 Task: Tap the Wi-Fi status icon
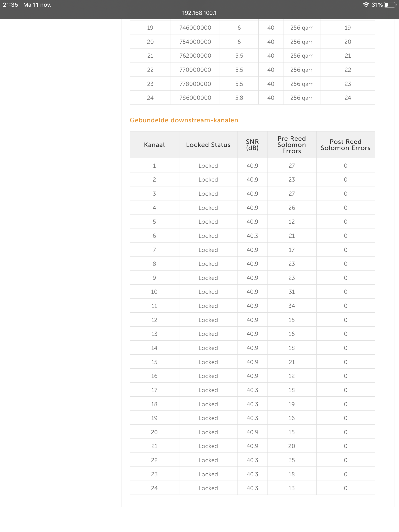(x=366, y=5)
